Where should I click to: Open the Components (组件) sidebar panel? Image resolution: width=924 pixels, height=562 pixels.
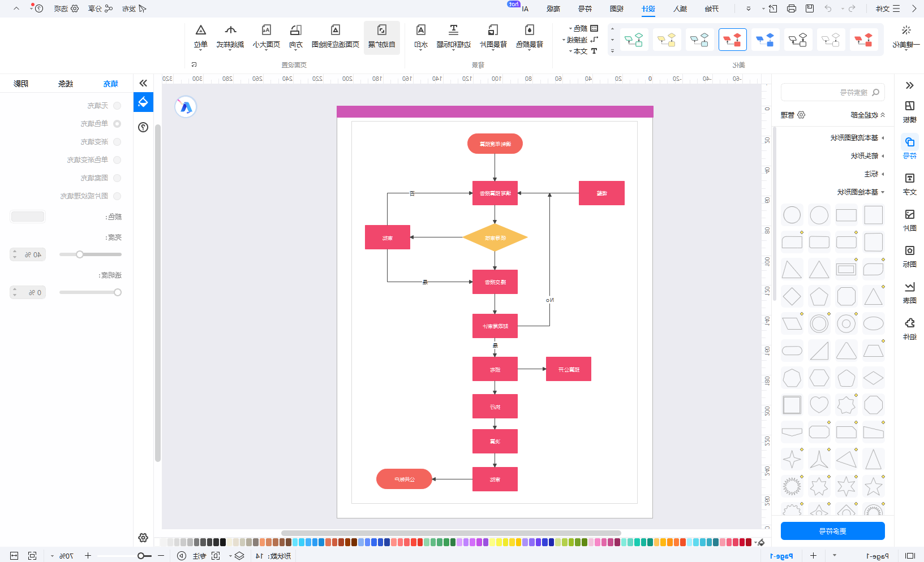909,328
